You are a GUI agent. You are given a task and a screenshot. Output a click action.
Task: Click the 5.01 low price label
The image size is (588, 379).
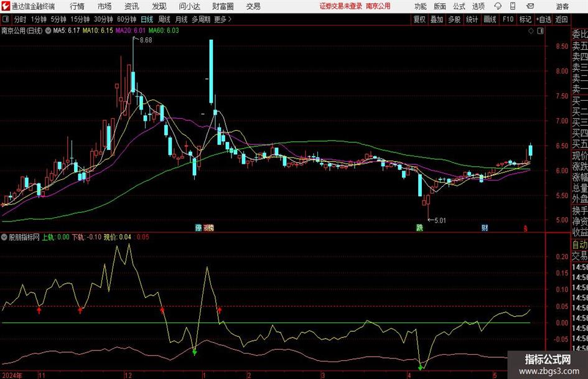[440, 220]
